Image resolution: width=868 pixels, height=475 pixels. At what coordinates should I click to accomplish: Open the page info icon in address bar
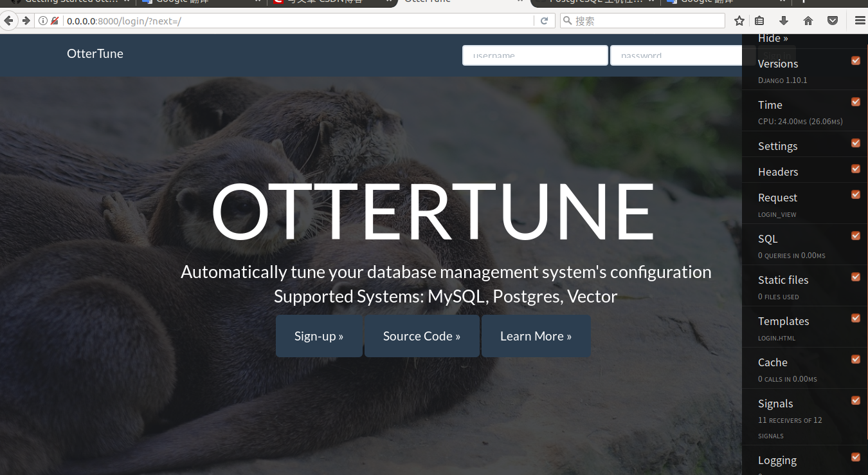pos(42,20)
